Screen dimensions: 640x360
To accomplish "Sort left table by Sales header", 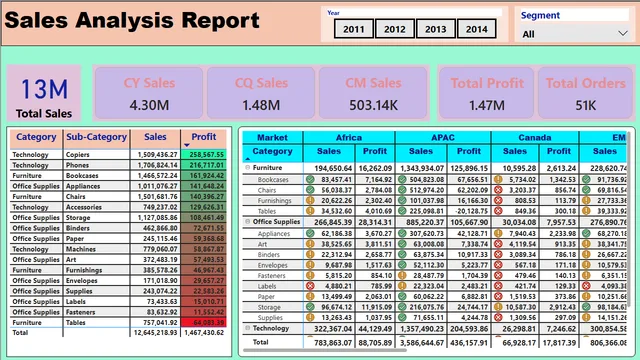I will [x=155, y=137].
